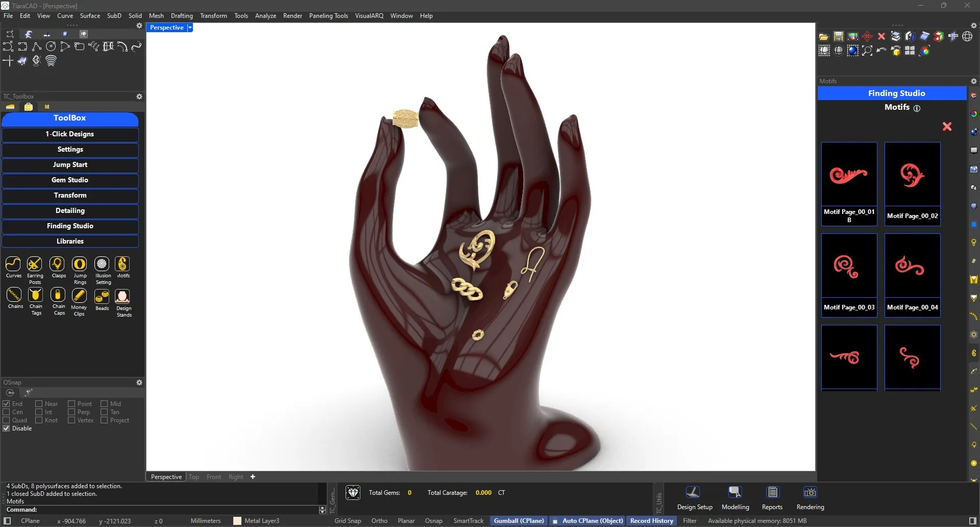Expand the Gem Studio section
980x527 pixels.
(70, 180)
